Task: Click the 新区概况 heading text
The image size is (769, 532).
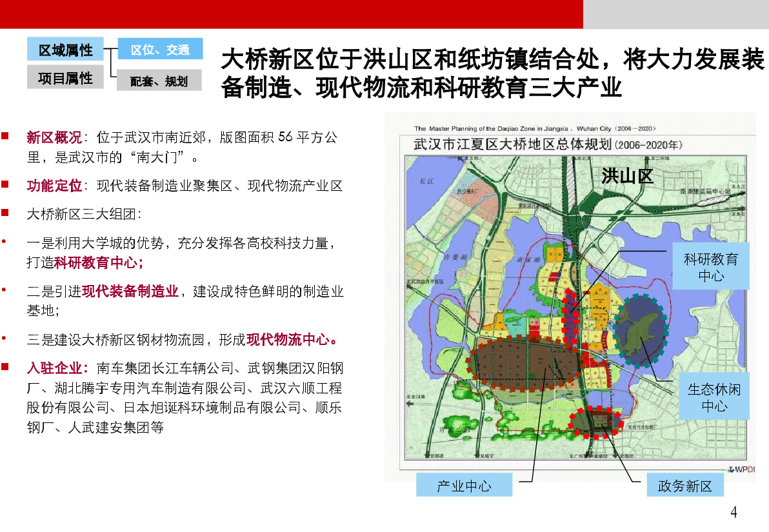Action: pyautogui.click(x=54, y=137)
